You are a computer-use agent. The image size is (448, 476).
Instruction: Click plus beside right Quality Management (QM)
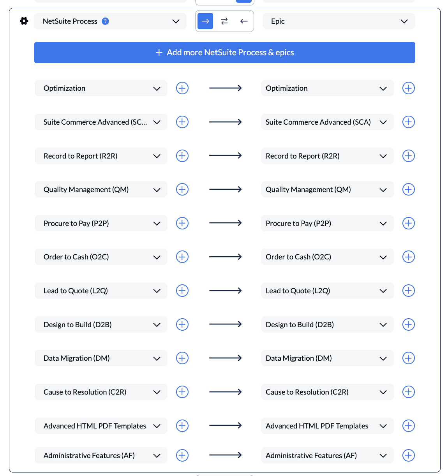(408, 189)
